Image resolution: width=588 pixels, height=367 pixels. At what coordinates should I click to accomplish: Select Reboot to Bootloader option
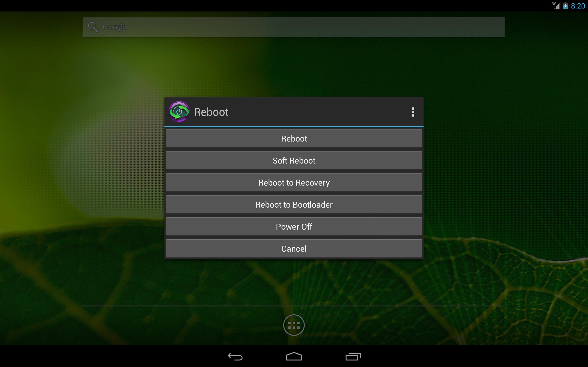294,205
